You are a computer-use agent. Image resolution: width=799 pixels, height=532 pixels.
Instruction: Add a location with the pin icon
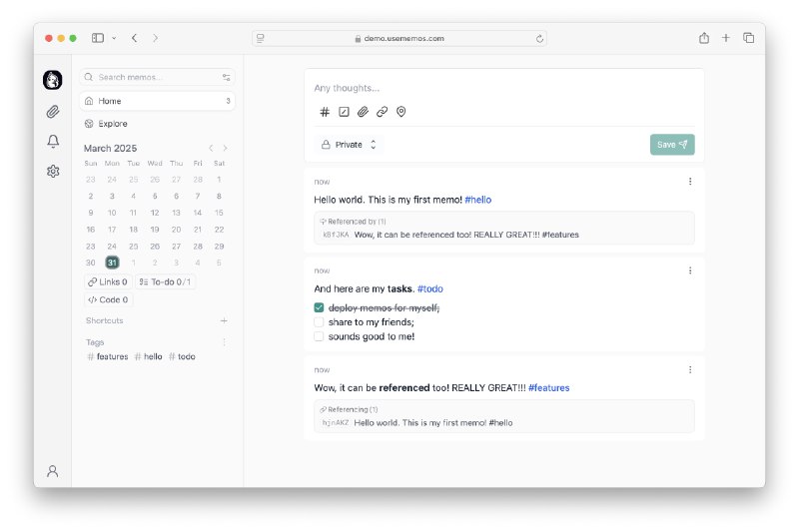tap(401, 112)
